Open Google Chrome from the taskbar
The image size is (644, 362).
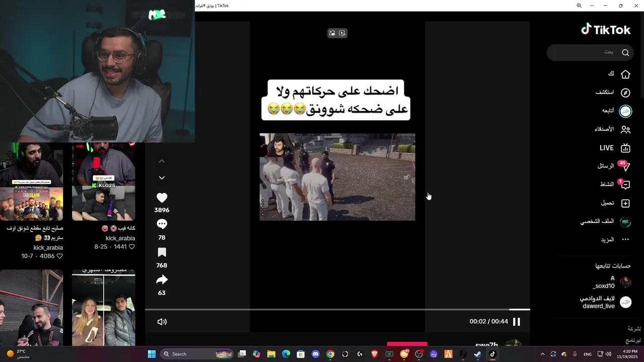[x=330, y=354]
